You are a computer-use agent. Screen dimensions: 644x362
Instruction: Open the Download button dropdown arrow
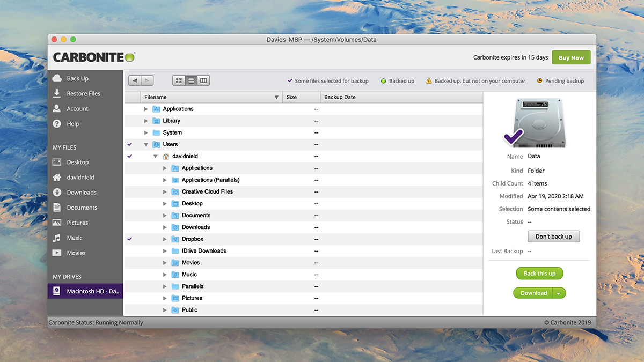click(558, 293)
